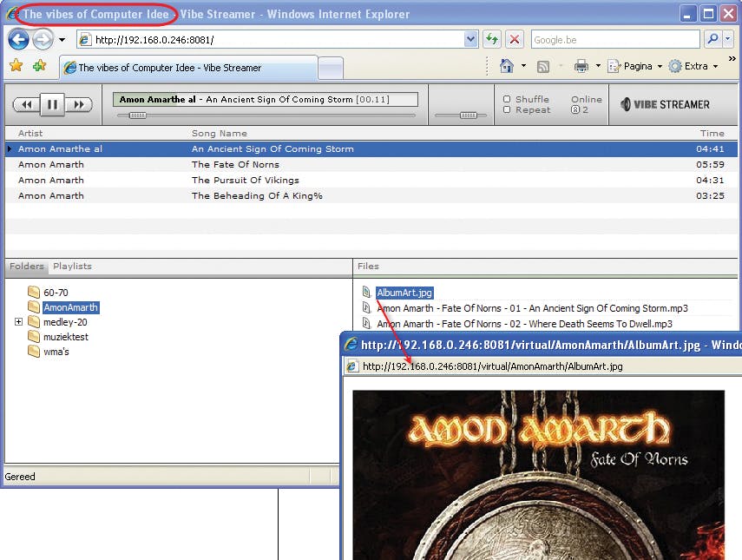Switch to the Playlists tab
The width and height of the screenshot is (742, 560).
coord(72,266)
